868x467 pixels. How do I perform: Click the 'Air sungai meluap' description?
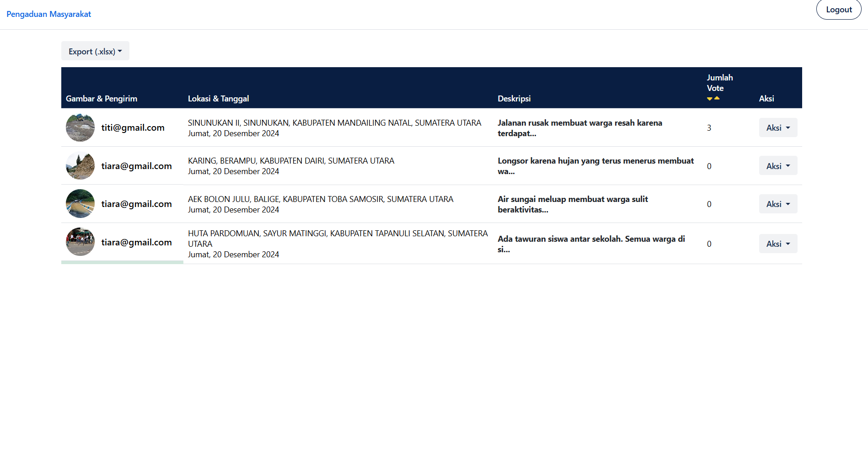(572, 204)
